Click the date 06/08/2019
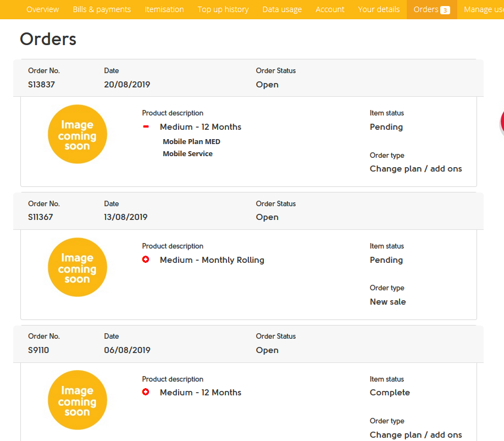 (x=127, y=350)
